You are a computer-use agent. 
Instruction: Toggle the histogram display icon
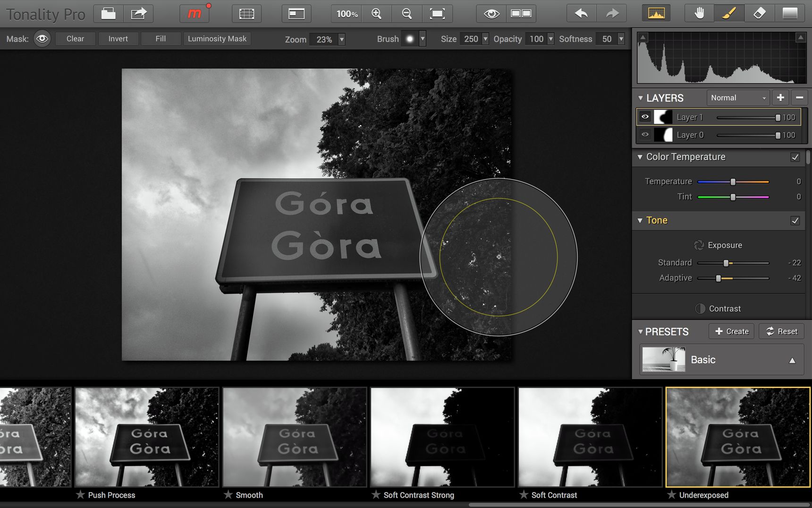(656, 14)
